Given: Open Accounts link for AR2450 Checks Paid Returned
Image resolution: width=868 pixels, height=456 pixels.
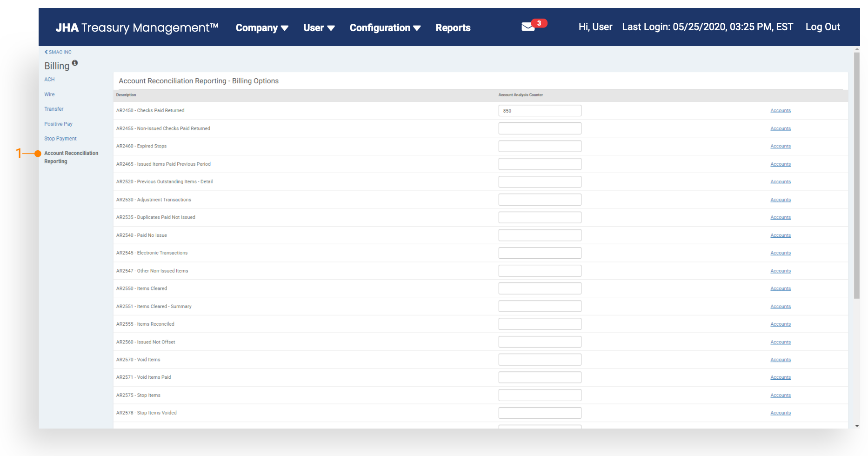Looking at the screenshot, I should tap(780, 111).
